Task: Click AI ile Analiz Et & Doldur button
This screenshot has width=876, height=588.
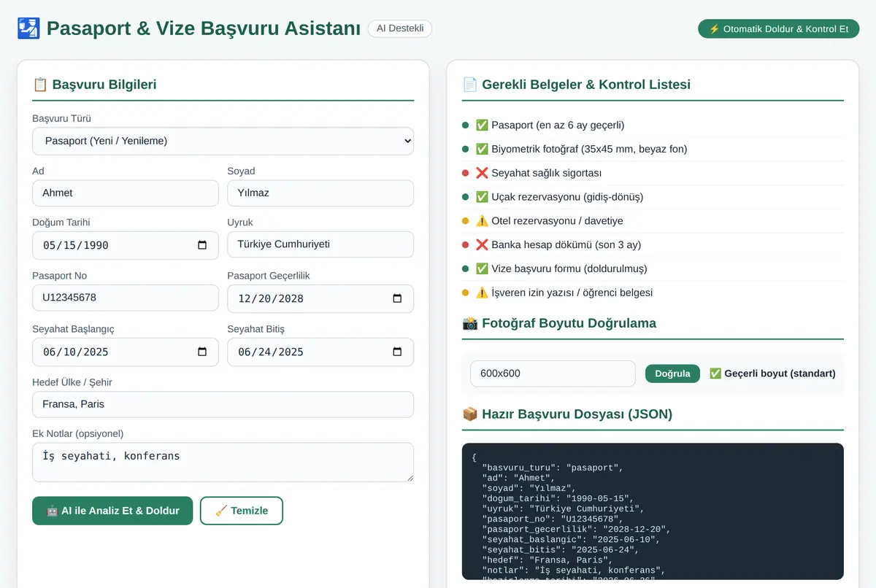Action: (x=112, y=511)
